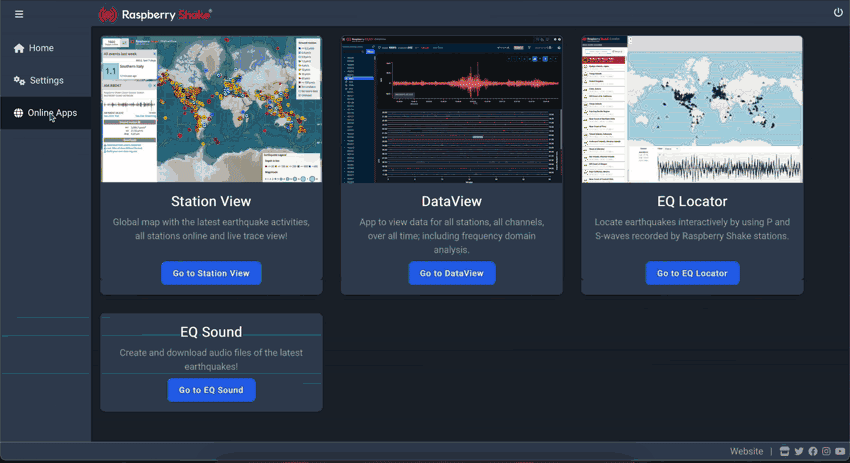Open Settings in the sidebar
850x463 pixels.
[x=45, y=81]
